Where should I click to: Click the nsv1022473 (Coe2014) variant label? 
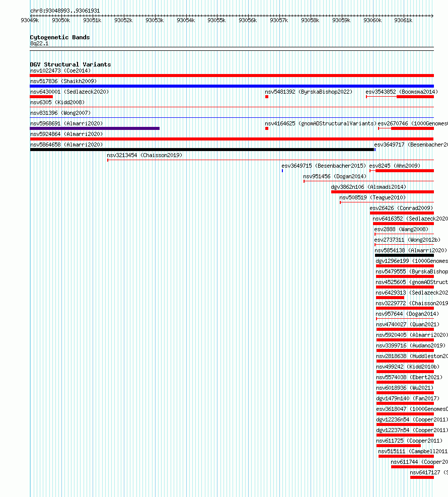point(60,70)
